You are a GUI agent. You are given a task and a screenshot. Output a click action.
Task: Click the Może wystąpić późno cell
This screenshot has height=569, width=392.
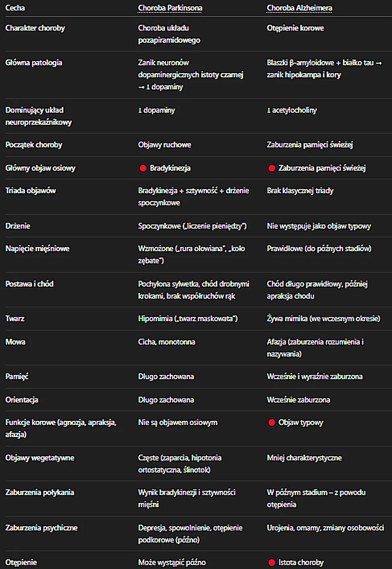(x=172, y=563)
